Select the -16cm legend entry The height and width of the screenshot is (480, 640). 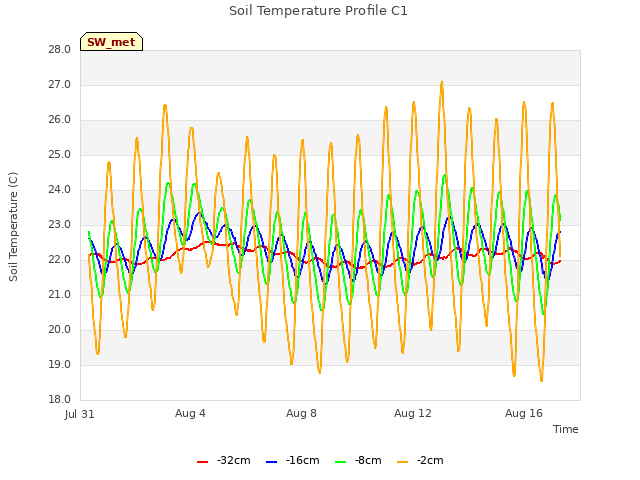[x=293, y=460]
